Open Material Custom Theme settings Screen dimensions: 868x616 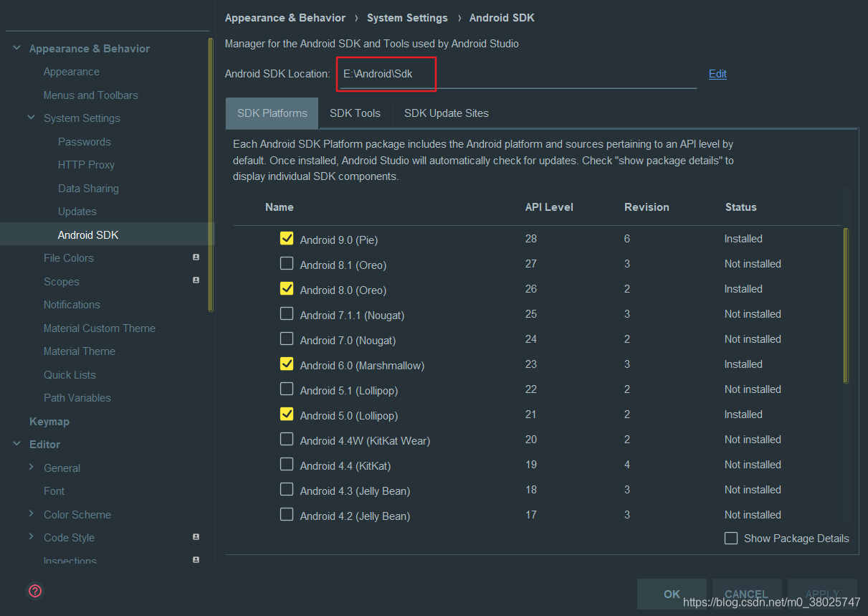pyautogui.click(x=99, y=328)
